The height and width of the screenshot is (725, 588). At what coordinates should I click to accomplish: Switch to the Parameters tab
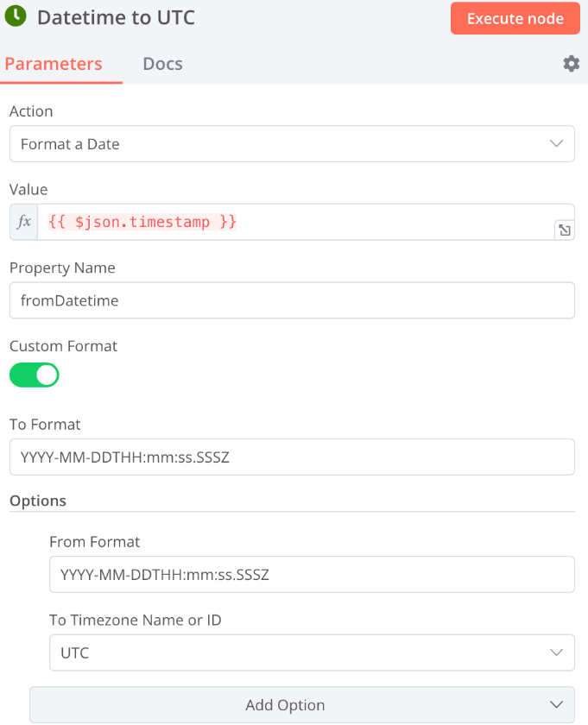click(54, 64)
